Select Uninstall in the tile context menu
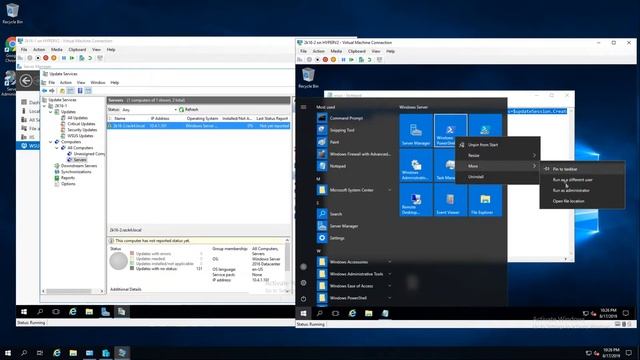The image size is (640, 360). coord(498,177)
